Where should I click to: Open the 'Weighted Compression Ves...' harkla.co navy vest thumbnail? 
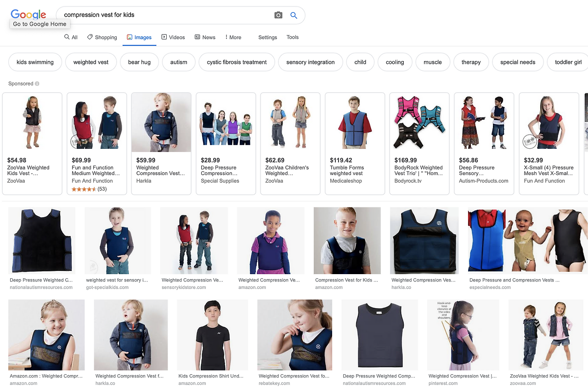pos(424,241)
